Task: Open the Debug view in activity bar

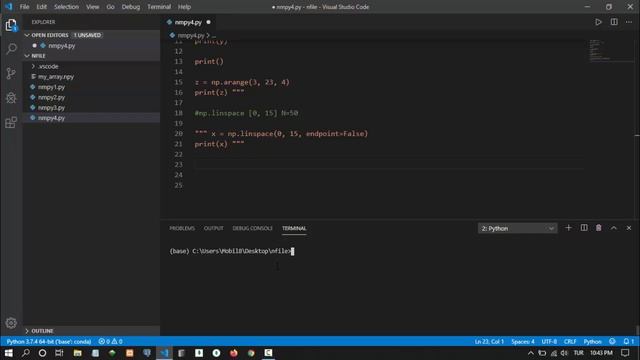Action: pyautogui.click(x=11, y=98)
